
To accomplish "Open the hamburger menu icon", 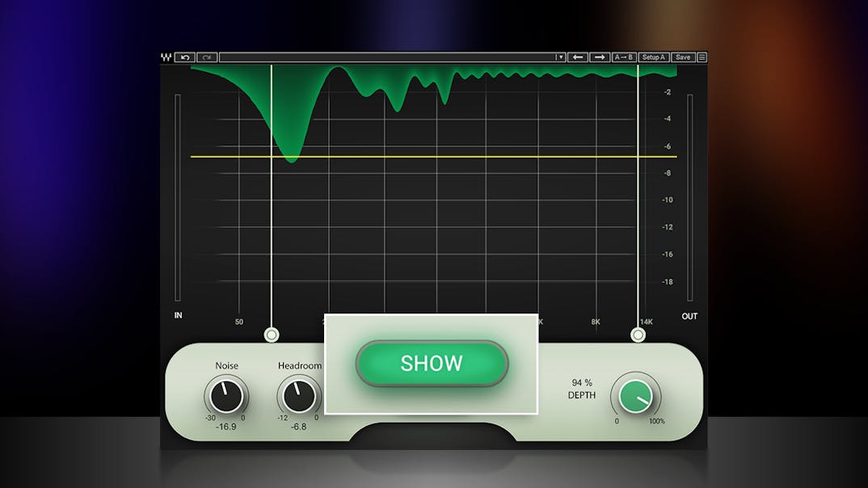I will (702, 57).
